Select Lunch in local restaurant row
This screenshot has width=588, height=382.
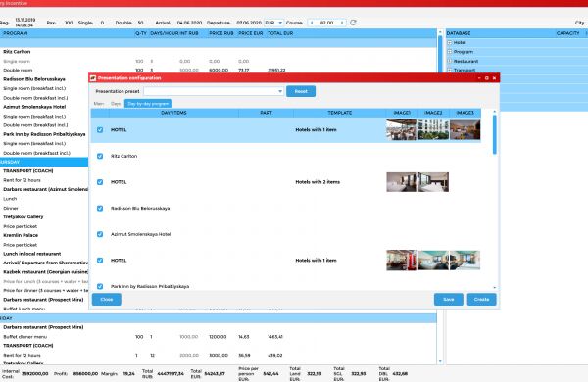click(32, 254)
